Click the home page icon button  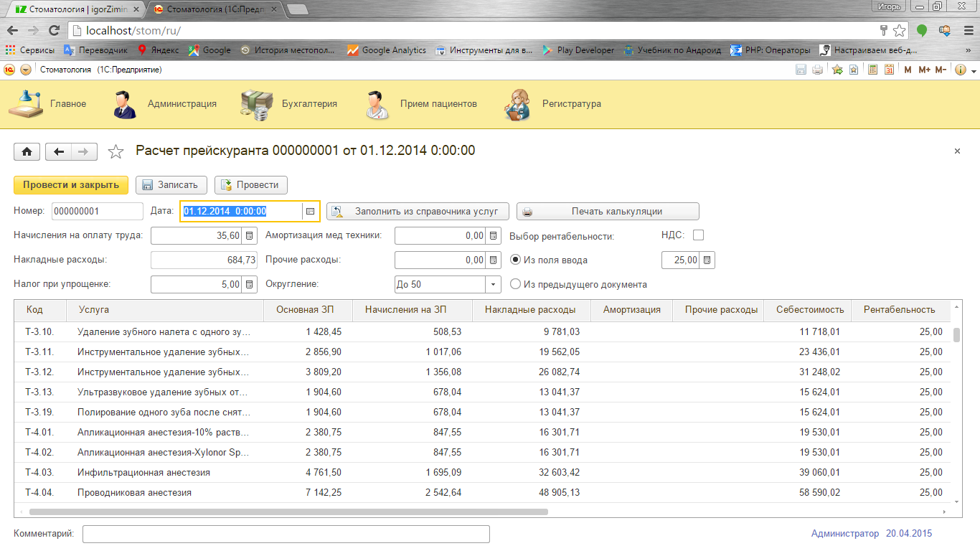(x=27, y=151)
